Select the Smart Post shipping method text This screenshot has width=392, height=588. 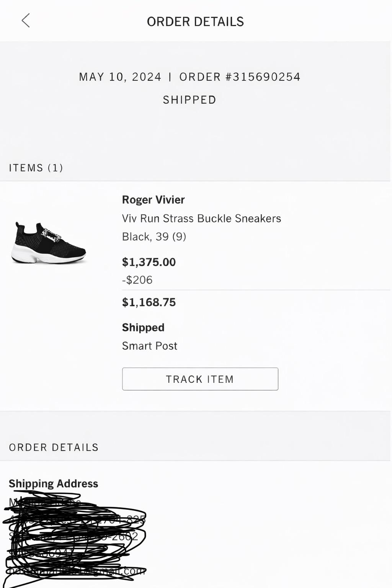[x=149, y=346]
